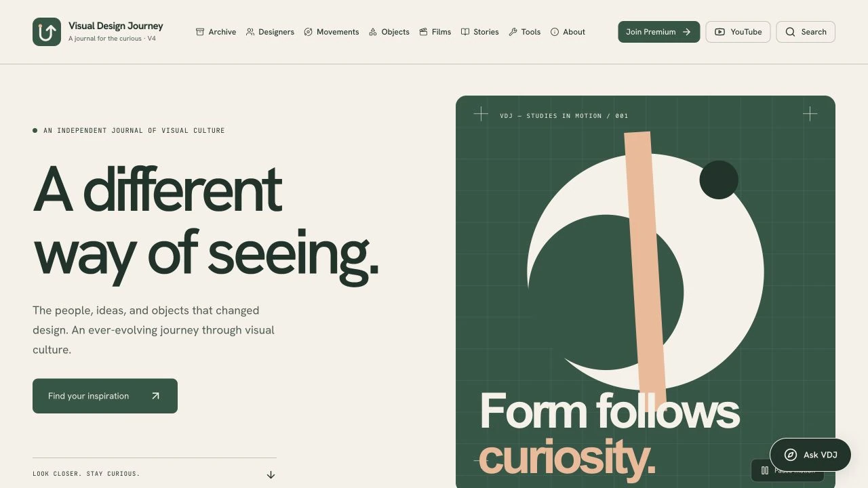
Task: Open the Search field in the header
Action: pyautogui.click(x=806, y=32)
